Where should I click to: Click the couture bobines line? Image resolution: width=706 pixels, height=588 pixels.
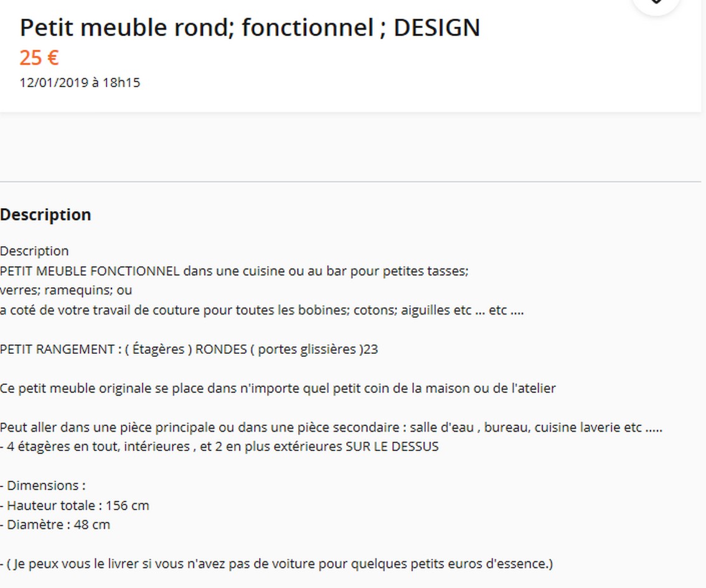[x=261, y=310]
